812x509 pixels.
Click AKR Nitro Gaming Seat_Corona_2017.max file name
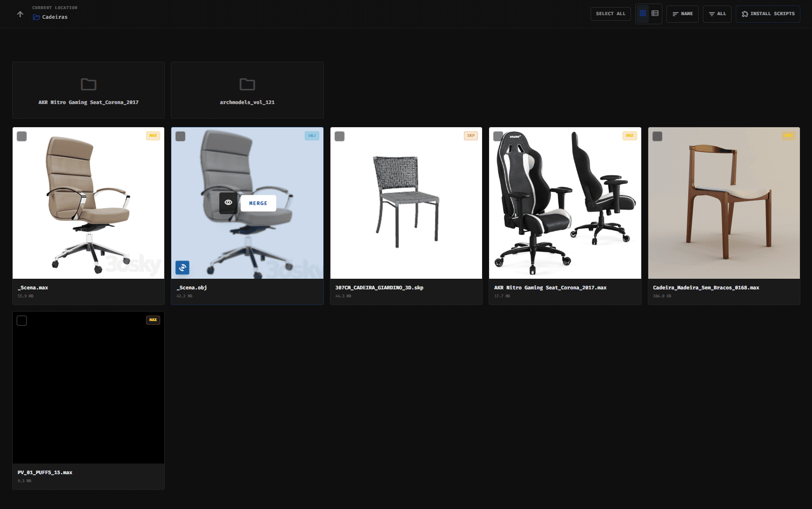coord(550,288)
